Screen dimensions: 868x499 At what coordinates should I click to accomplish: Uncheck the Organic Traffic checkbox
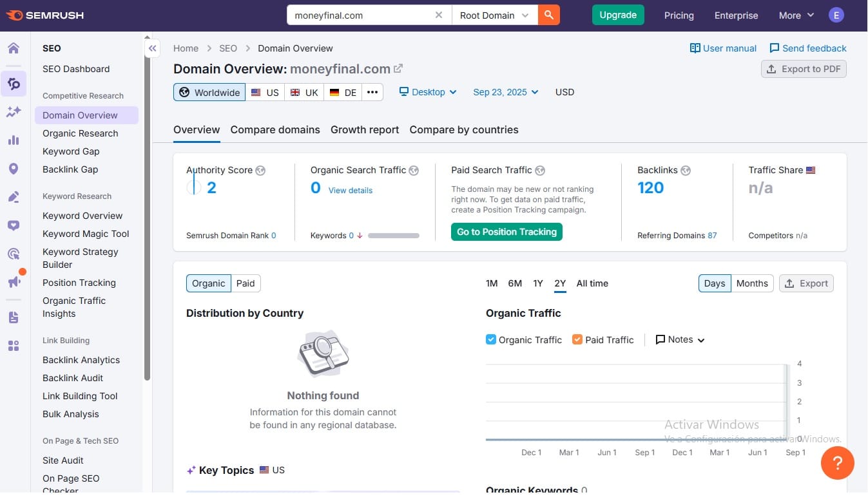[491, 339]
